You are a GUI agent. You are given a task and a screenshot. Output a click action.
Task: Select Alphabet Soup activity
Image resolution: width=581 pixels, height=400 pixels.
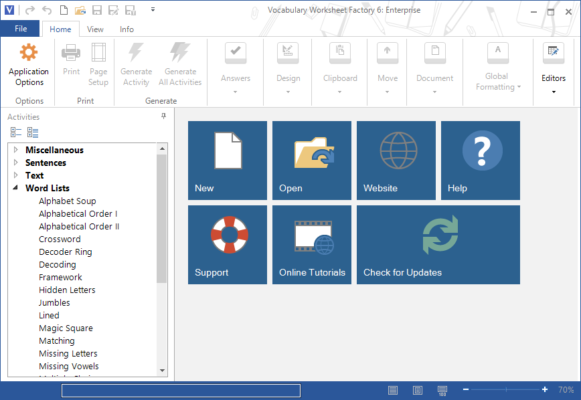(x=67, y=201)
